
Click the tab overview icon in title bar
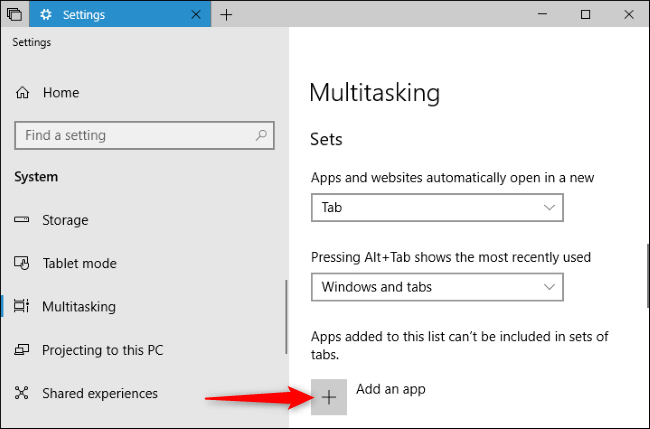click(x=14, y=15)
